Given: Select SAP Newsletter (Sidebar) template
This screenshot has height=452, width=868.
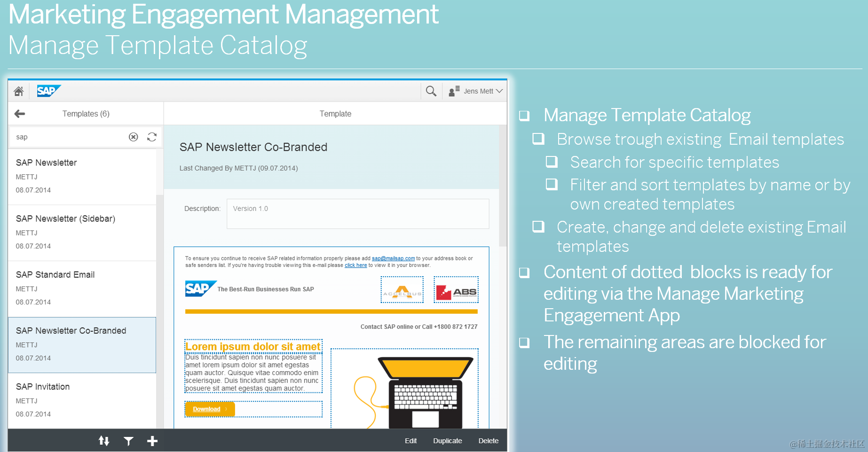Looking at the screenshot, I should point(82,233).
